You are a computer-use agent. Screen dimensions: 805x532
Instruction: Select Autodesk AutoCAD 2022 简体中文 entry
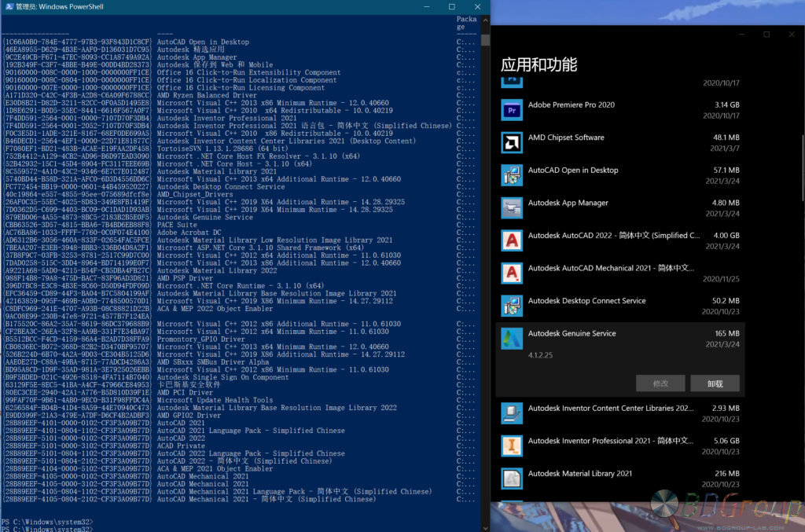(x=620, y=240)
